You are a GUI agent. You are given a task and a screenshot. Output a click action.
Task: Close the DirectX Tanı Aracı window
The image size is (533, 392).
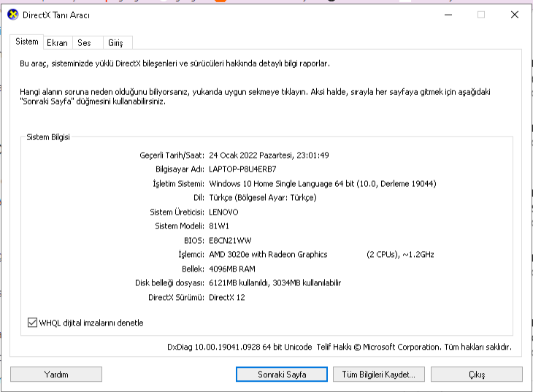point(515,15)
